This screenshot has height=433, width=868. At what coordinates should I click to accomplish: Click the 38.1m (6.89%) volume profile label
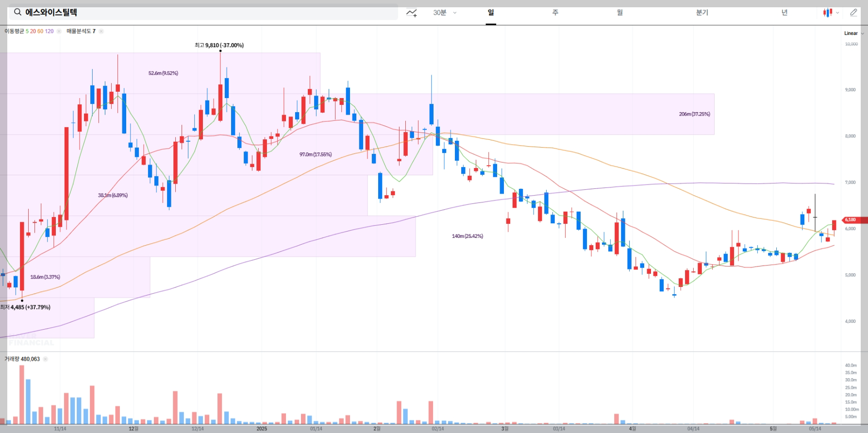point(113,195)
